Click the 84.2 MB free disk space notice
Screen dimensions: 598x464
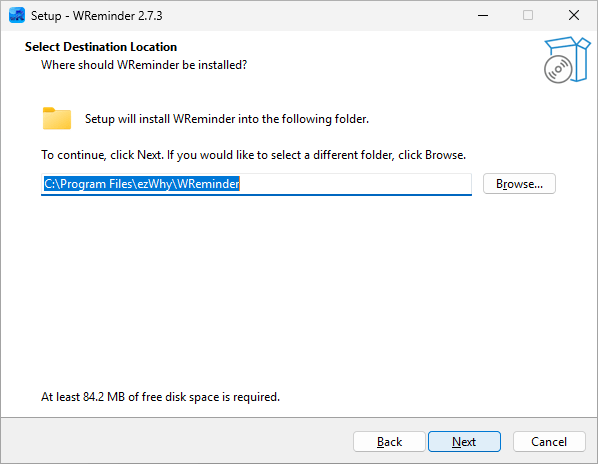tap(161, 397)
